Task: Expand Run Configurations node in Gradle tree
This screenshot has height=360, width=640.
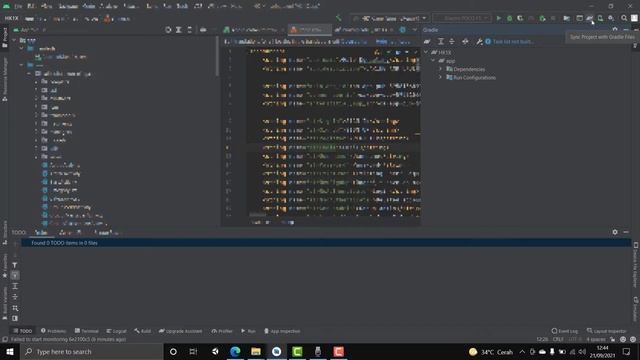Action: click(440, 77)
